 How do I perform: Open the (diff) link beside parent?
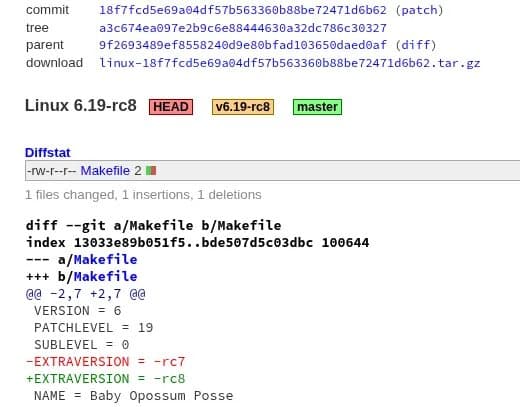click(416, 45)
